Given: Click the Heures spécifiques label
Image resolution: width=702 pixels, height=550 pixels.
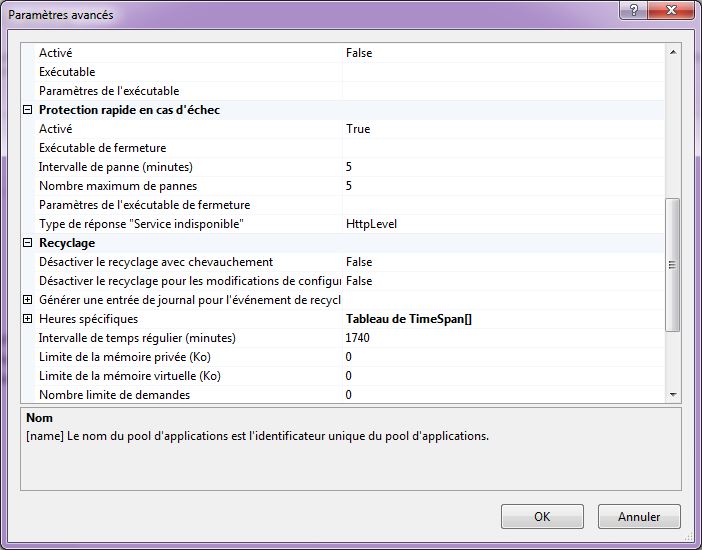Looking at the screenshot, I should pyautogui.click(x=88, y=319).
